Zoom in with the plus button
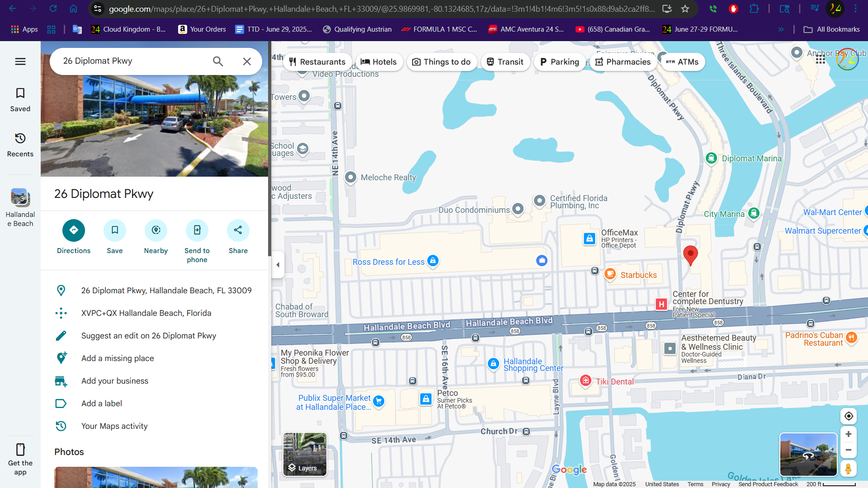The height and width of the screenshot is (488, 868). [849, 434]
